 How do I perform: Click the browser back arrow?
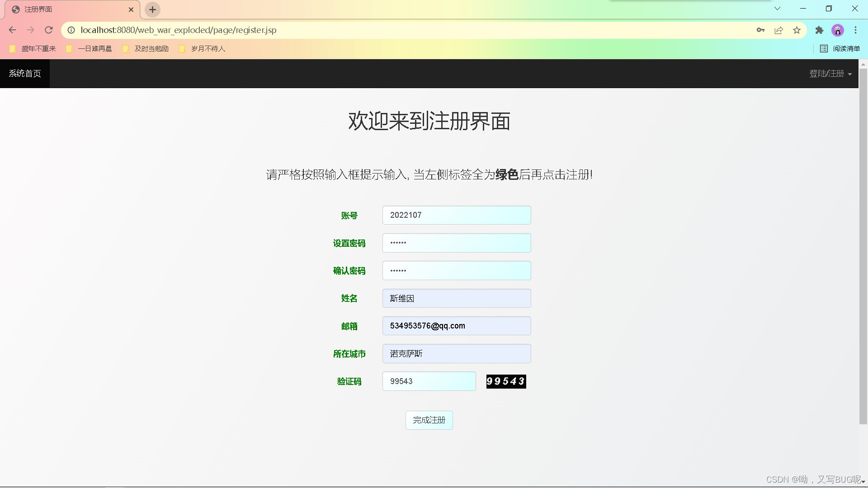(x=12, y=30)
